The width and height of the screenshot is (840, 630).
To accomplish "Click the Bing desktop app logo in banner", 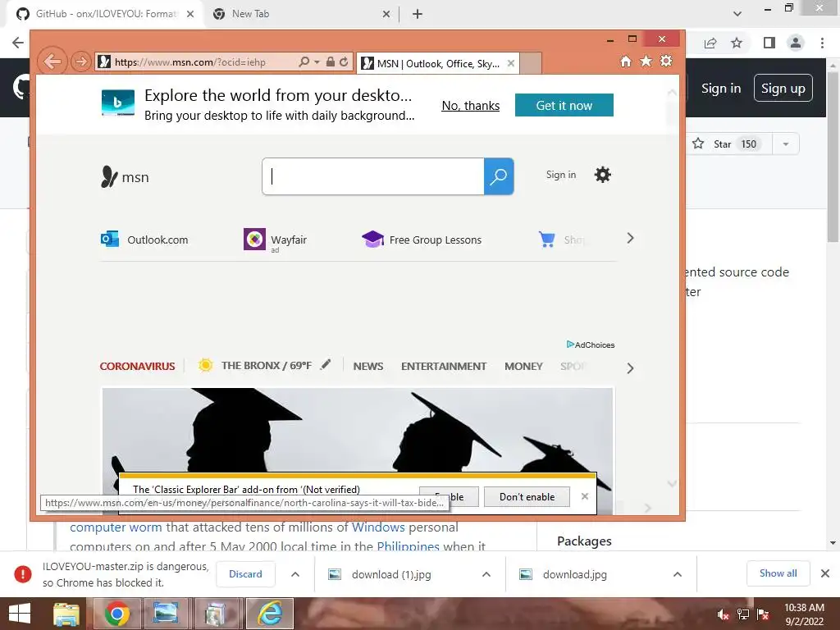I will (118, 103).
